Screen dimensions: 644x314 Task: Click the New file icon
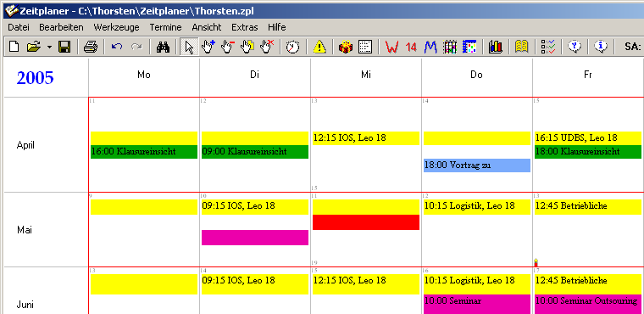[x=14, y=47]
